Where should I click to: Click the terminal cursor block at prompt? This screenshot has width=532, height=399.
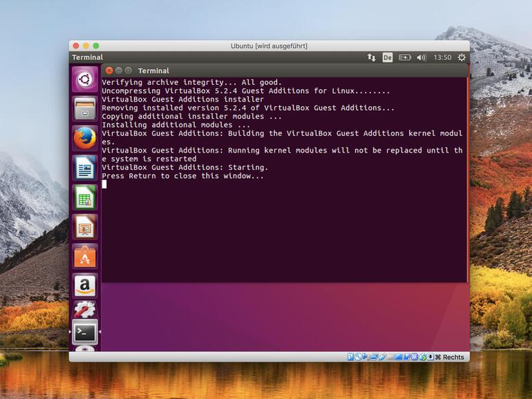104,184
